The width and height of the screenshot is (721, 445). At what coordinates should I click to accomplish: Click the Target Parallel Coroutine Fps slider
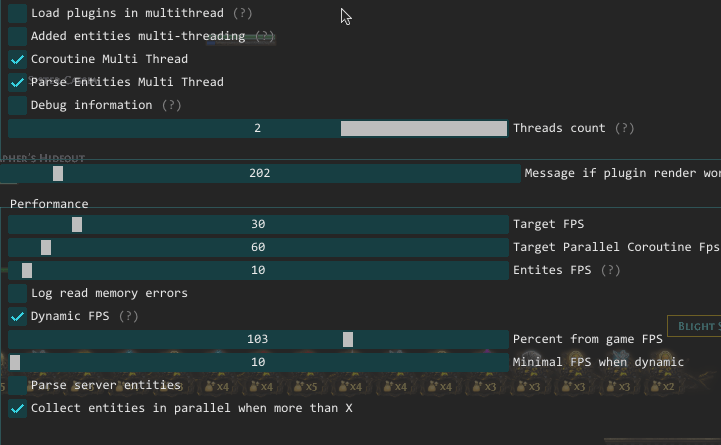(x=258, y=247)
